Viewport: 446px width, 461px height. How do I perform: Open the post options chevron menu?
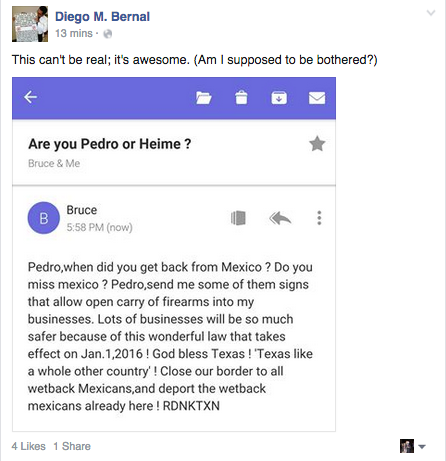(x=431, y=13)
